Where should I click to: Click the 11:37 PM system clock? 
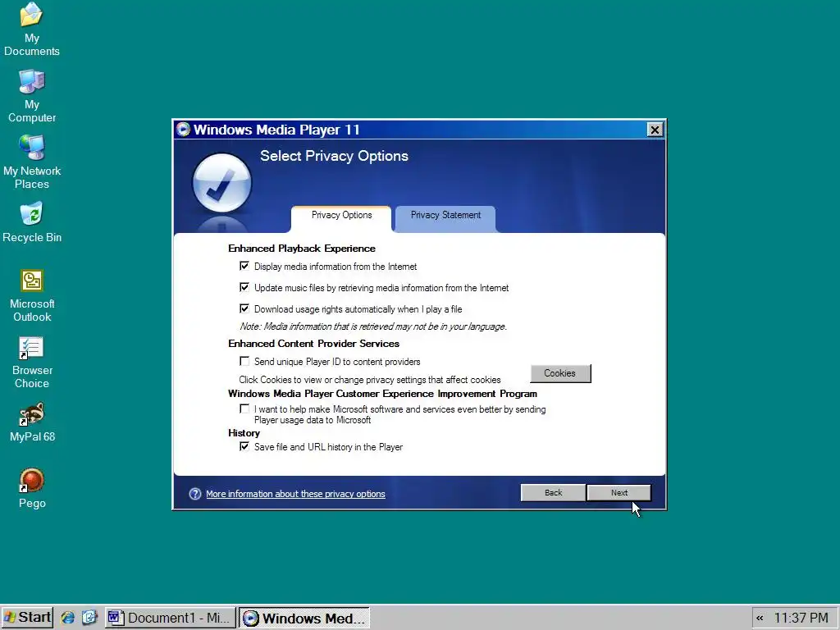click(x=801, y=619)
